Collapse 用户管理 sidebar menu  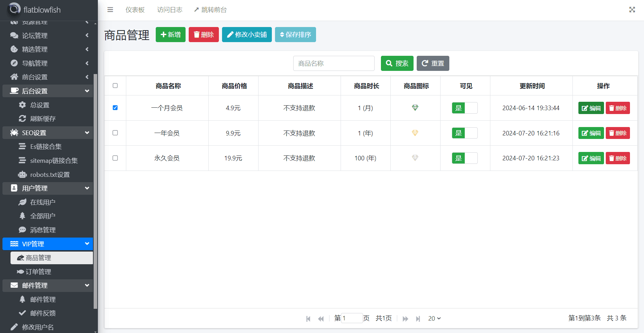tap(48, 188)
